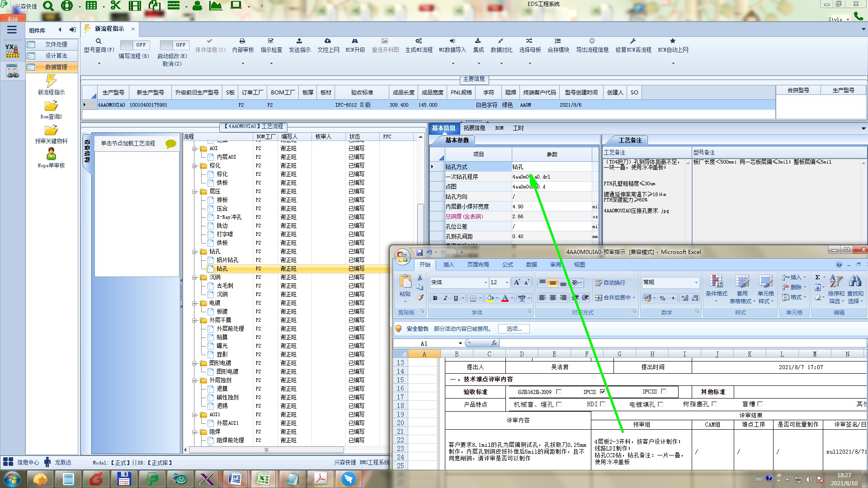The width and height of the screenshot is (868, 488).
Task: Switch to the 拓展信息 tab
Action: [474, 128]
